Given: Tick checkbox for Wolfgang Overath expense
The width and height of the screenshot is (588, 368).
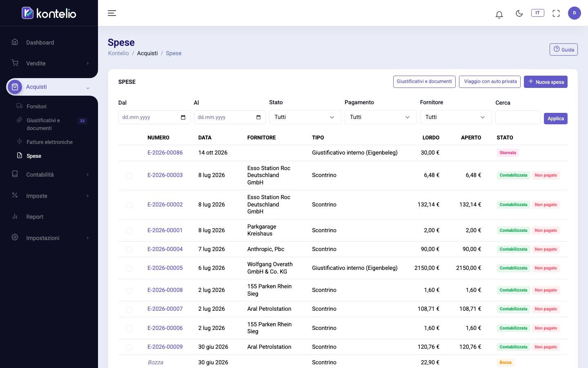Looking at the screenshot, I should click(x=129, y=269).
